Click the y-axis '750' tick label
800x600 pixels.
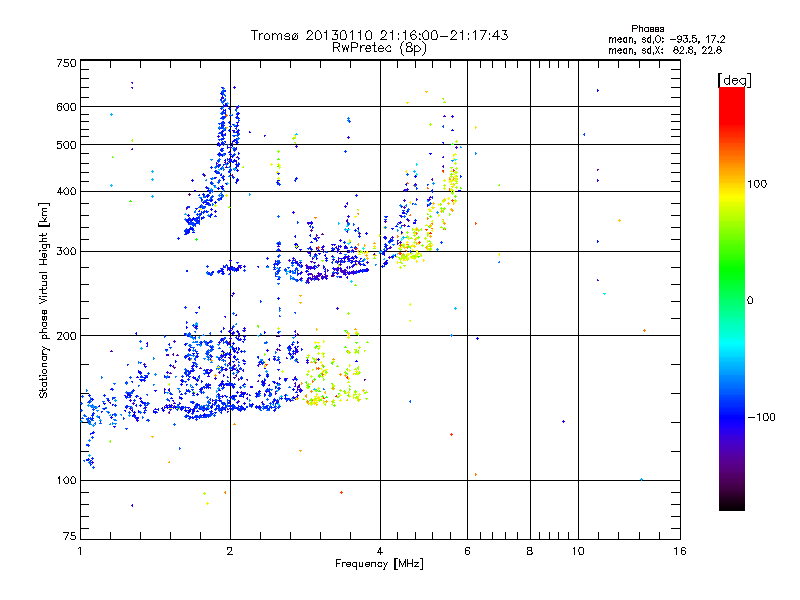66,63
